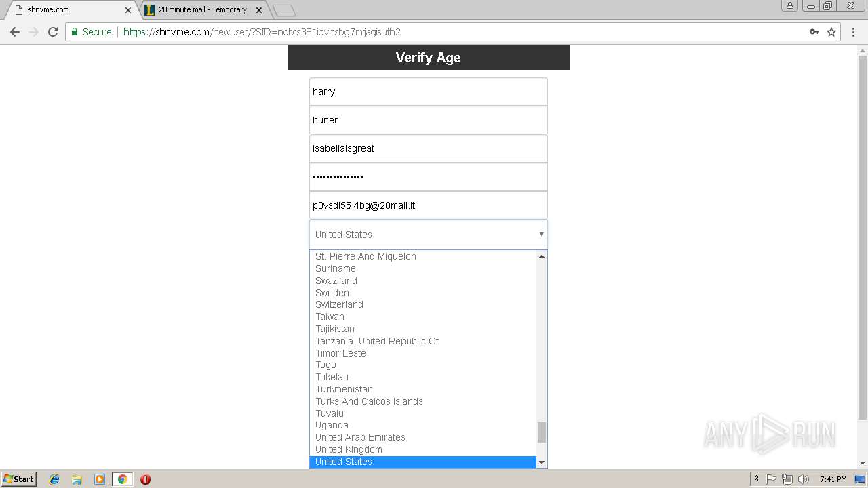Reload the current page
Viewport: 868px width, 488px height.
point(53,32)
